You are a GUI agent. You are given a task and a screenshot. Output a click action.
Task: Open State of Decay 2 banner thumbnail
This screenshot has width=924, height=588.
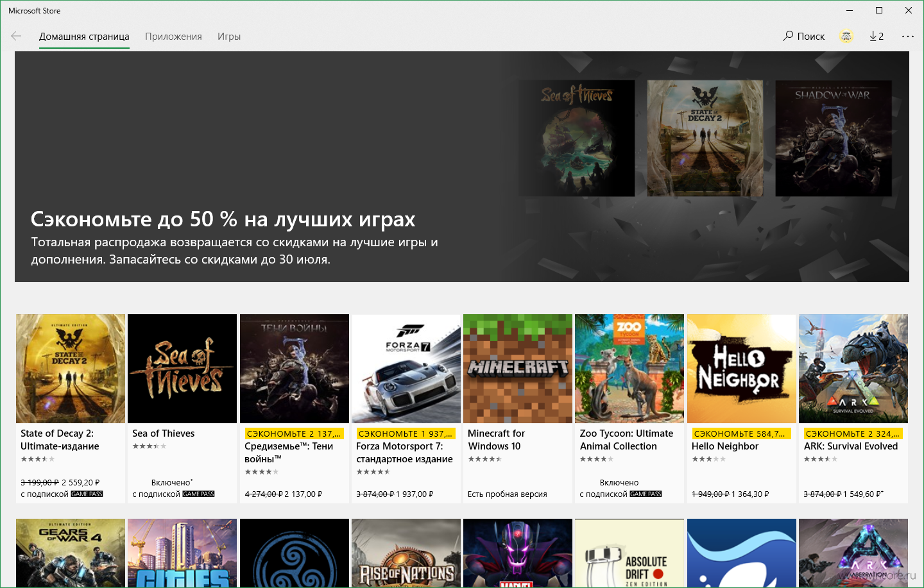click(x=705, y=138)
